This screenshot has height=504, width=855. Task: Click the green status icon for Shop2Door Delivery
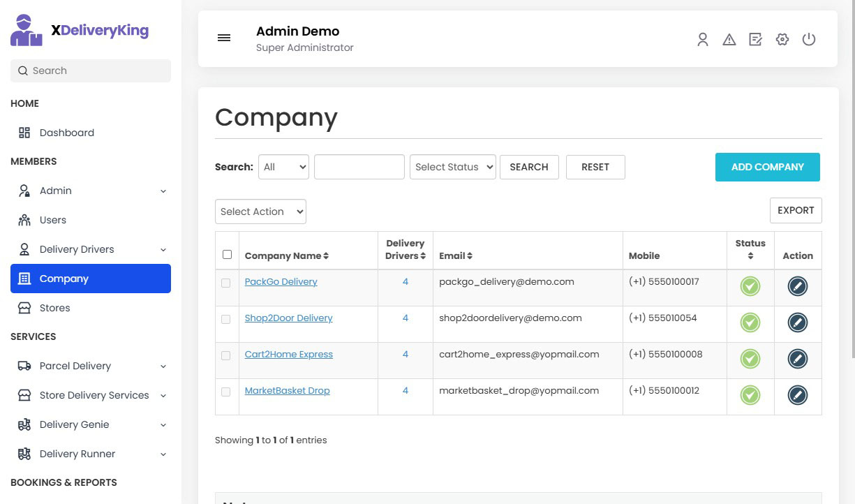(750, 323)
